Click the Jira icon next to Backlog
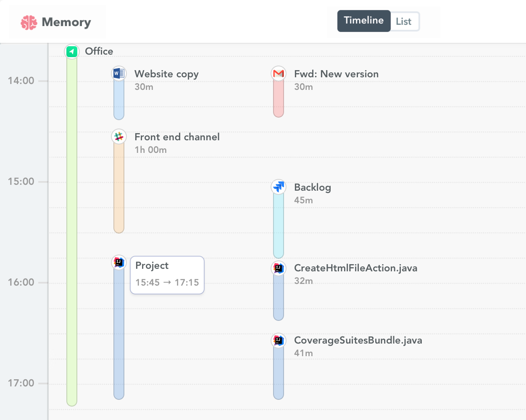The image size is (526, 420). 279,186
